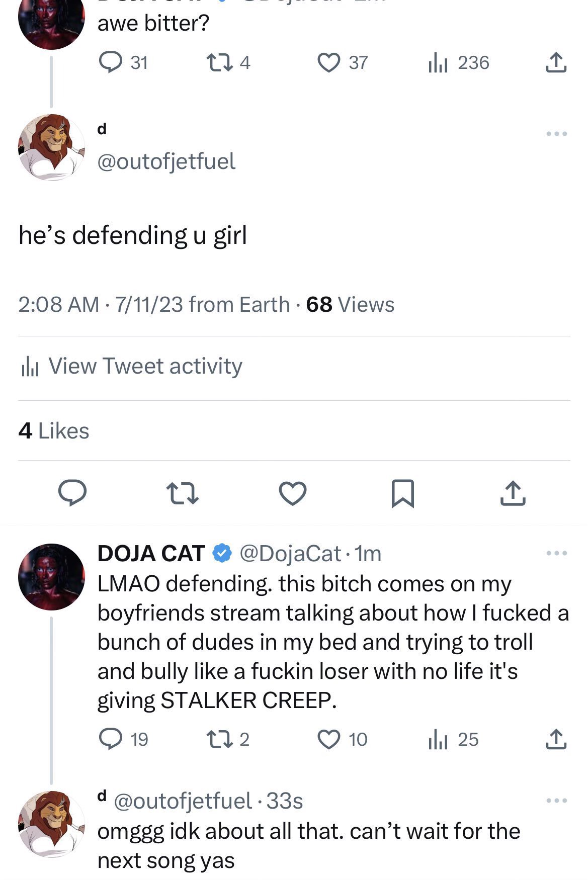Retweet Doja Cat's STALKER CREEP reply
The height and width of the screenshot is (880, 588).
[219, 739]
